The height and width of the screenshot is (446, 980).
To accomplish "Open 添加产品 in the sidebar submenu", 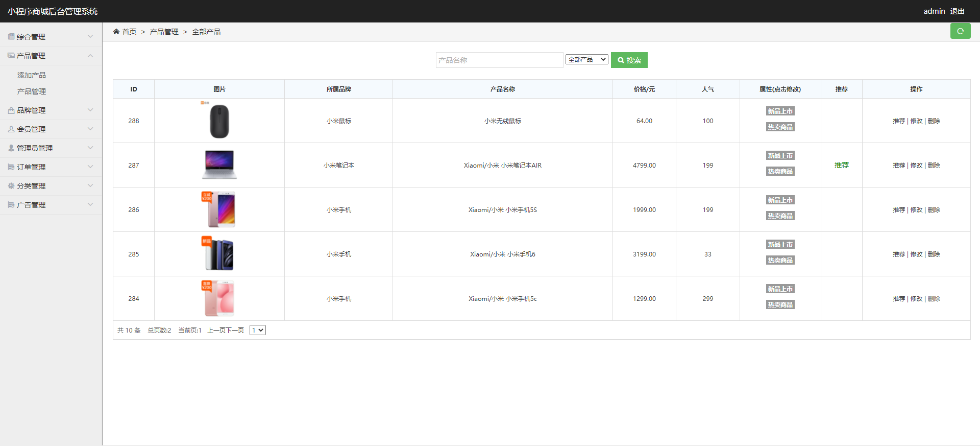I will [x=32, y=75].
